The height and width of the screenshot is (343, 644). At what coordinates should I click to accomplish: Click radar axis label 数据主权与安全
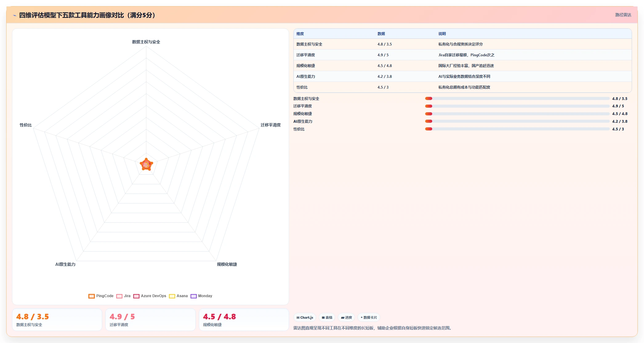tap(146, 42)
